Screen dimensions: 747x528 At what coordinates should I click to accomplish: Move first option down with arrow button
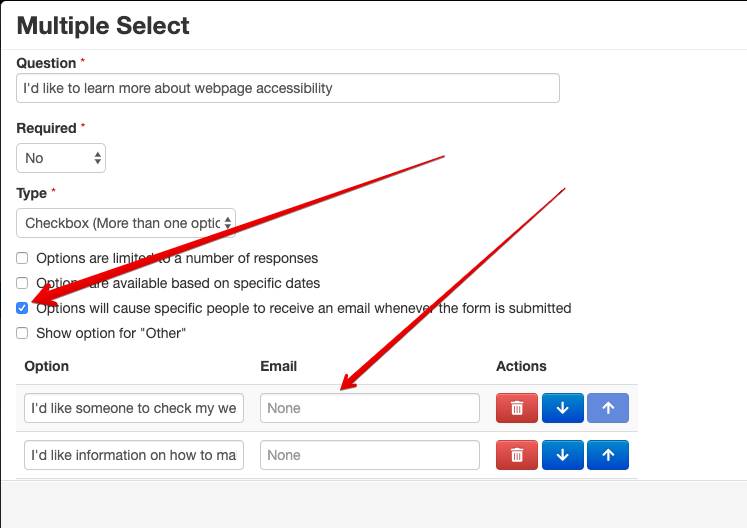coord(562,408)
